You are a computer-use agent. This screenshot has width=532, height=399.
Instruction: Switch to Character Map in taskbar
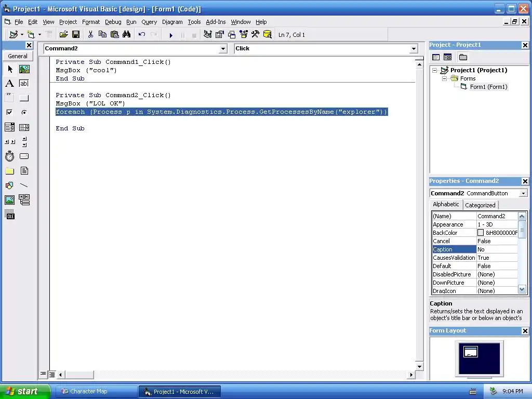coord(96,392)
